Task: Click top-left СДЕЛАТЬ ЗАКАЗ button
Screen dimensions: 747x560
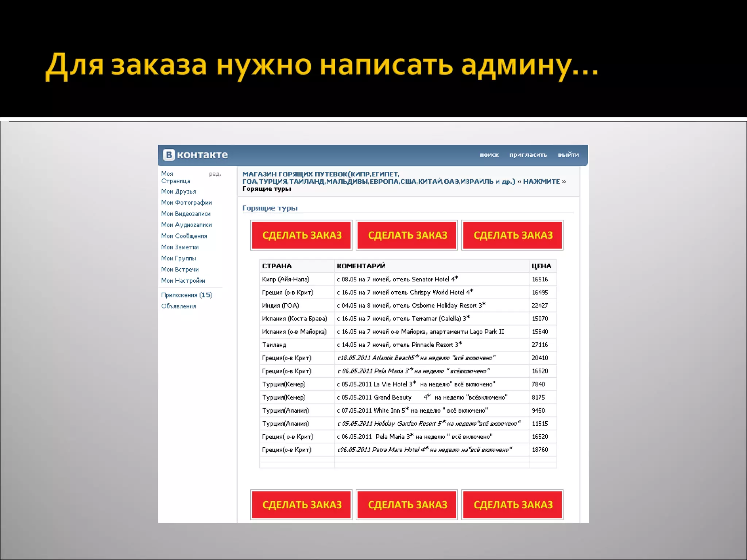Action: pos(301,235)
